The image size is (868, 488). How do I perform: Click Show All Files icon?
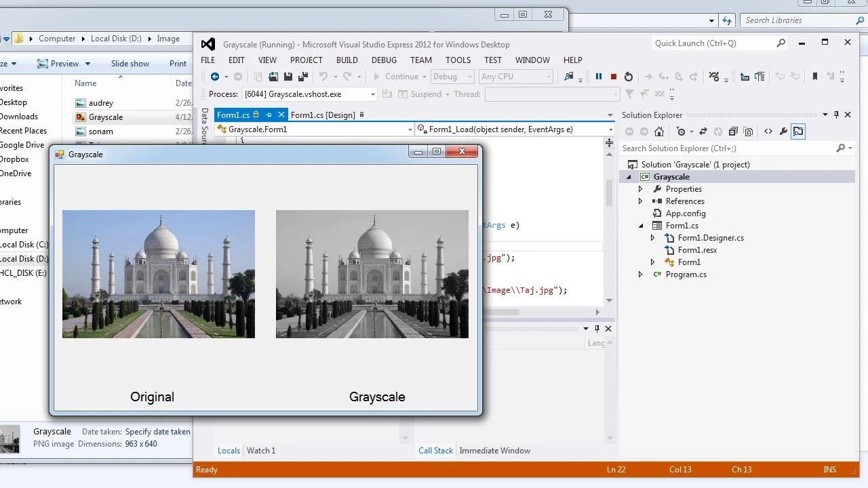click(749, 131)
